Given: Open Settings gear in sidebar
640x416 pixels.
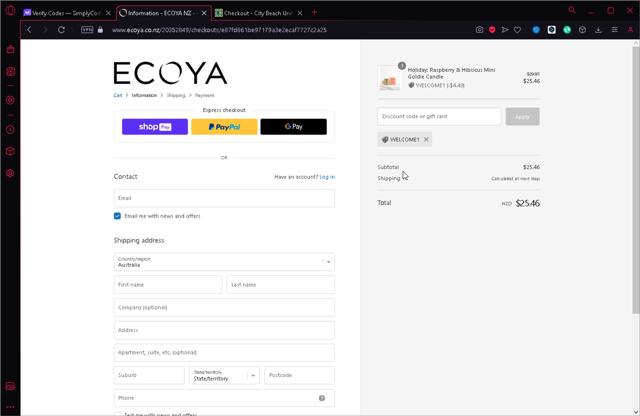Looking at the screenshot, I should [10, 173].
